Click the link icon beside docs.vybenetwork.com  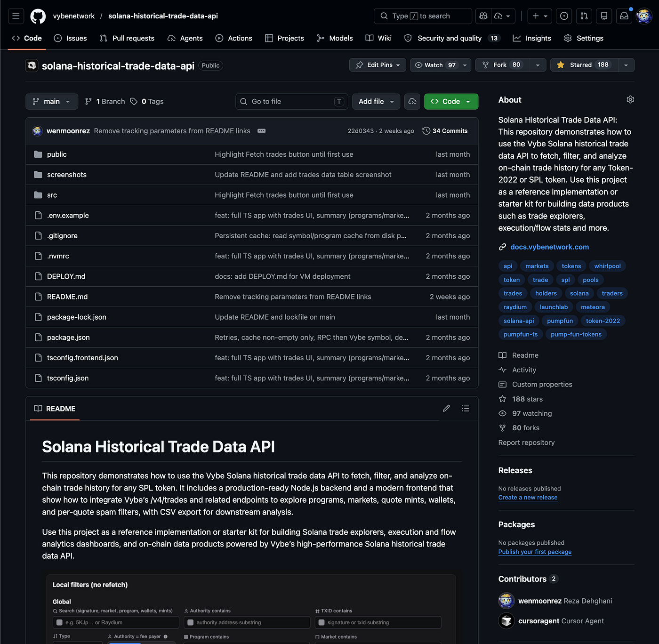click(x=503, y=247)
